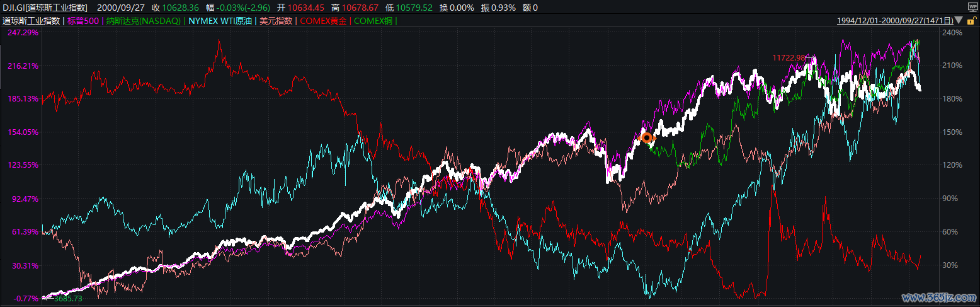The width and height of the screenshot is (980, 307).
Task: Select the COMEX黄金 legend item
Action: [324, 20]
